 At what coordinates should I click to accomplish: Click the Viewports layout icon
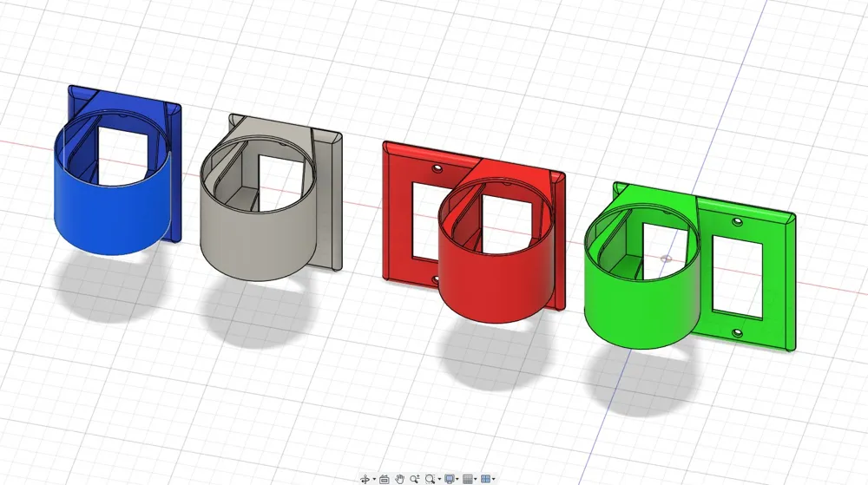pos(485,479)
